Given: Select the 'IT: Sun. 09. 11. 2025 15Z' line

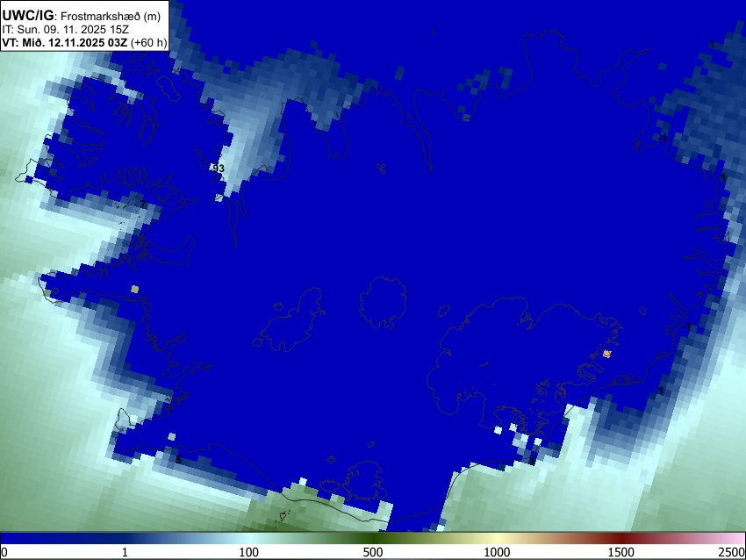Looking at the screenshot, I should tap(65, 30).
